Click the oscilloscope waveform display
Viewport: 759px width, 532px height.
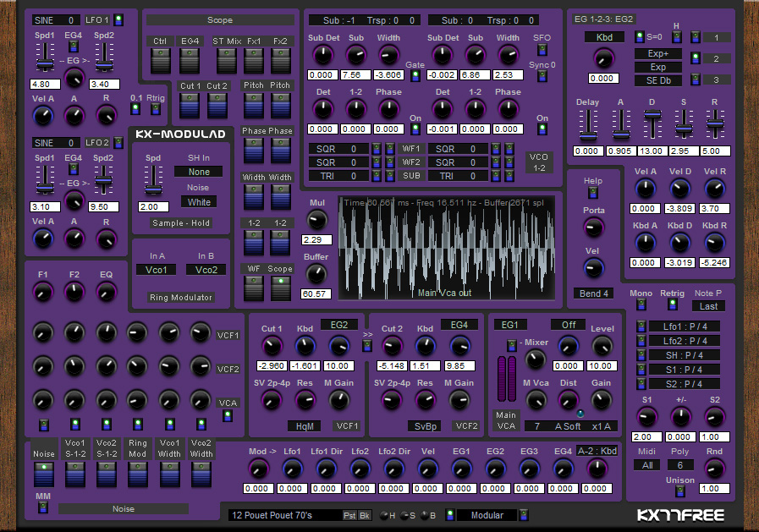(x=446, y=248)
